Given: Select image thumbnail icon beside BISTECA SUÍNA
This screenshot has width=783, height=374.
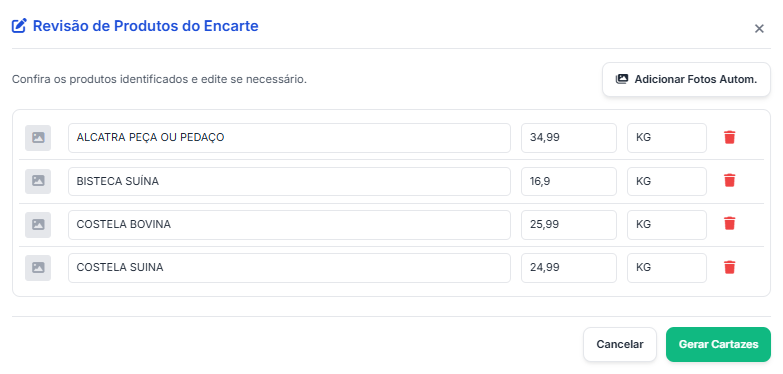Looking at the screenshot, I should coord(38,181).
